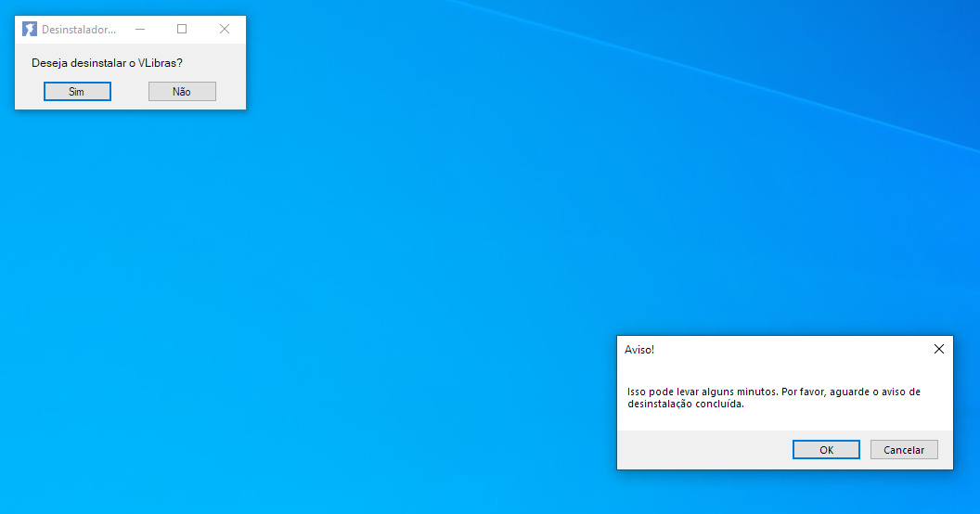Close the Aviso! dialog with X
The width and height of the screenshot is (980, 514).
[939, 349]
